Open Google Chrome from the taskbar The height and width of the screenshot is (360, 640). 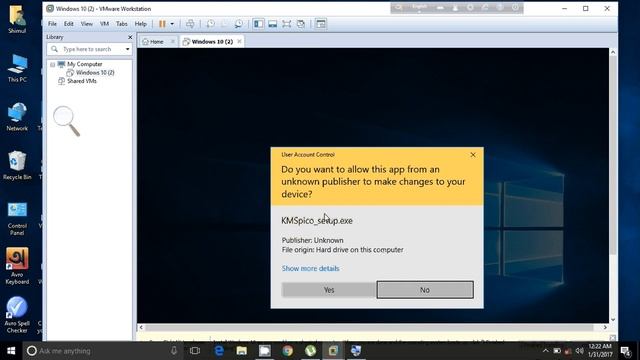(288, 351)
